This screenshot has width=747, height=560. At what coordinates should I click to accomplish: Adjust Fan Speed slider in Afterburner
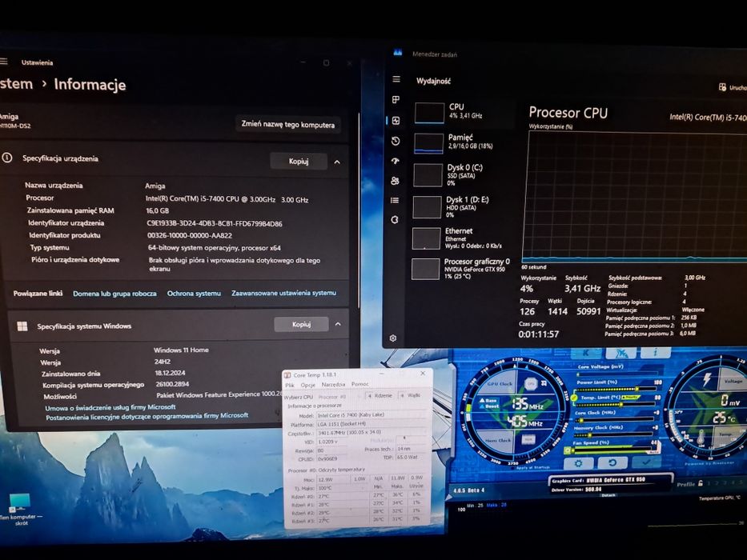[x=611, y=450]
